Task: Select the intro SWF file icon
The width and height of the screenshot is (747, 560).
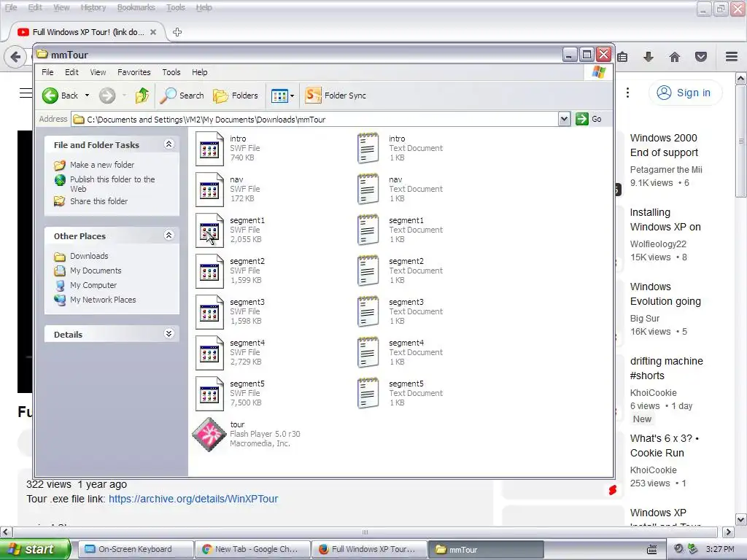Action: pos(209,149)
